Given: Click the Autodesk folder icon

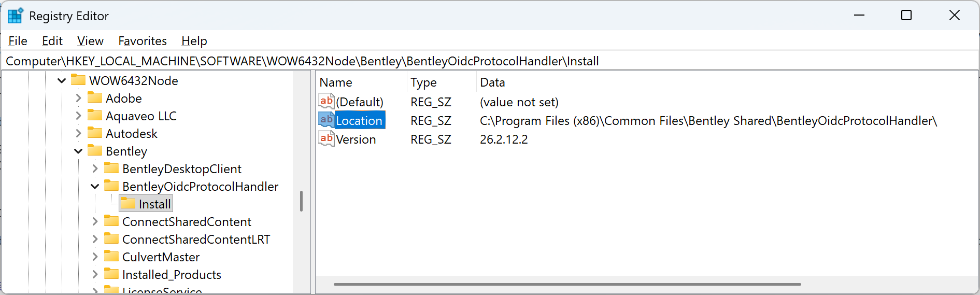Looking at the screenshot, I should coord(95,133).
